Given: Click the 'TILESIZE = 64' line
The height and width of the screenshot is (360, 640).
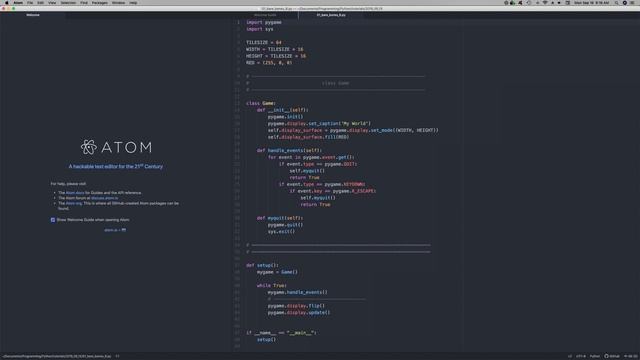Looking at the screenshot, I should (x=264, y=42).
